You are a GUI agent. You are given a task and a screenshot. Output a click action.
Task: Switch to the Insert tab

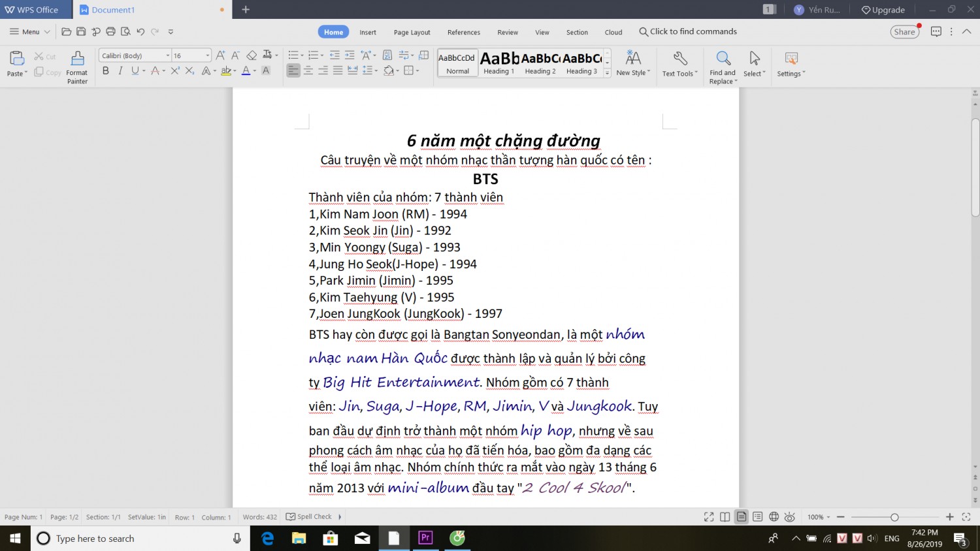coord(368,32)
